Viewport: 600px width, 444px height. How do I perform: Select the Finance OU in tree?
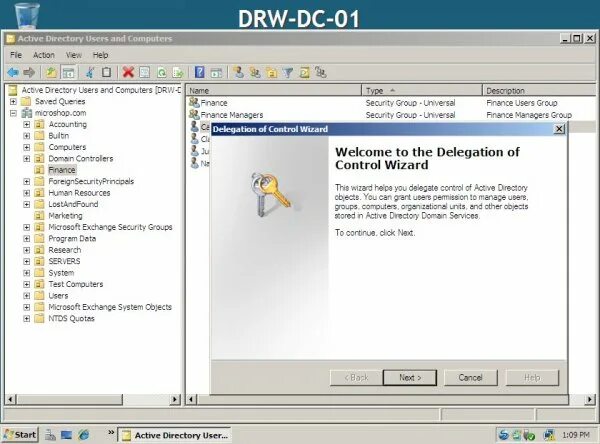tap(62, 170)
